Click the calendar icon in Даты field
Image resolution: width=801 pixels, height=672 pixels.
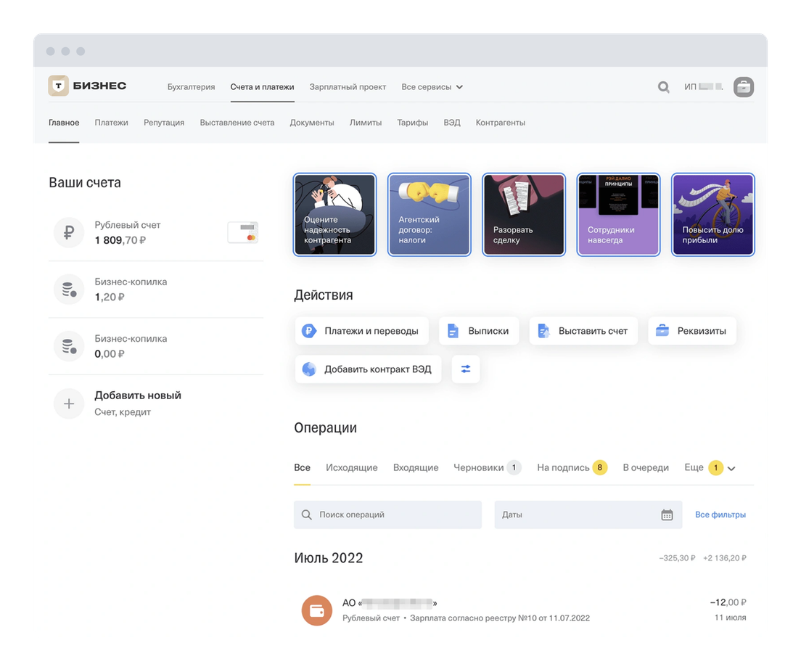pos(667,515)
